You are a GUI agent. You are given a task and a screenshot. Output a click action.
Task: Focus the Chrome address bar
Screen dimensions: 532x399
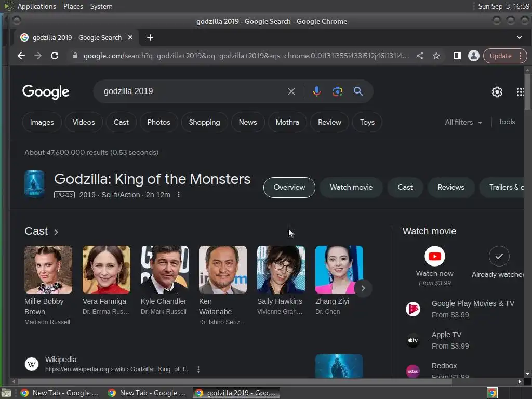coord(246,56)
